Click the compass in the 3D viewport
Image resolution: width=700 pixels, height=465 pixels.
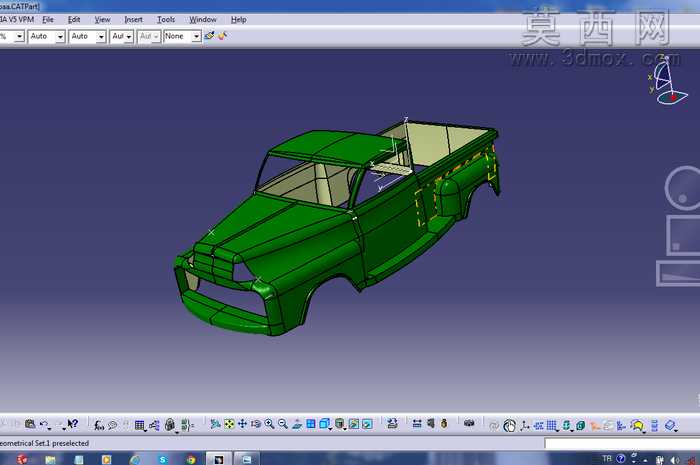coord(667,81)
